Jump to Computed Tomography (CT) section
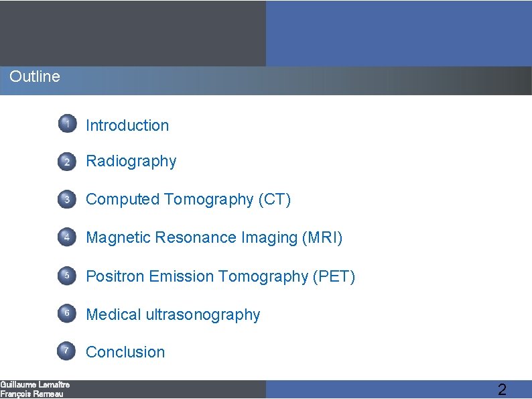The image size is (532, 399). tap(188, 199)
